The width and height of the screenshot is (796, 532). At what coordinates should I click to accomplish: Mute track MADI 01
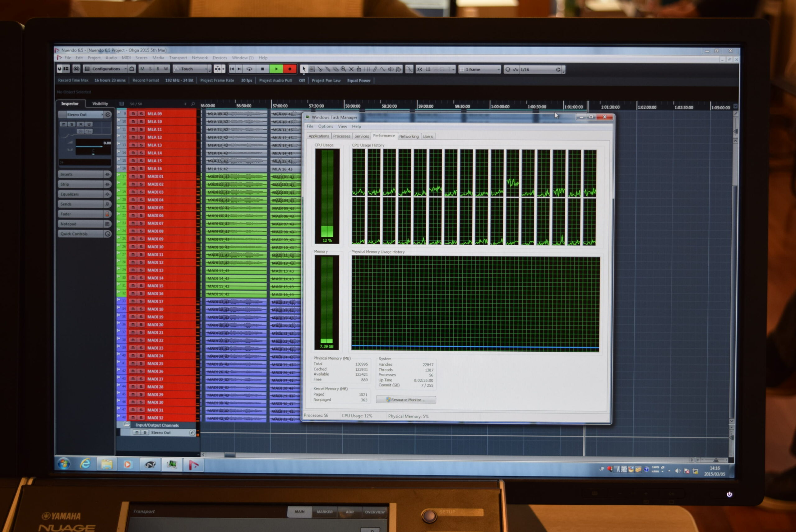133,176
